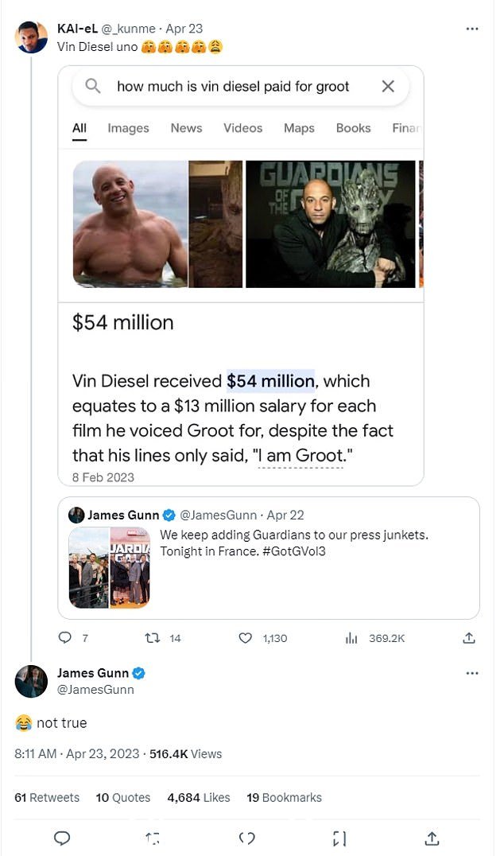Share KAI-eL's tweet via the share icon

[x=469, y=638]
